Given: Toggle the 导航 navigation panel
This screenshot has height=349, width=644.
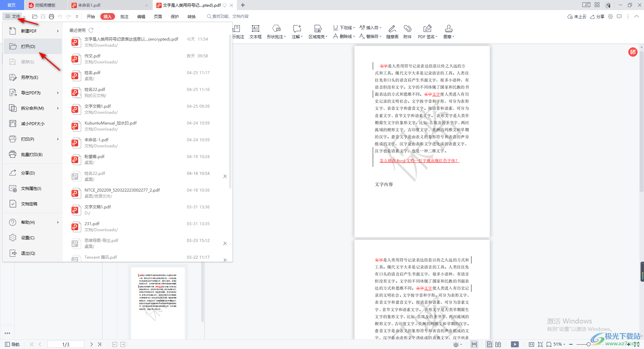Looking at the screenshot, I should [12, 344].
